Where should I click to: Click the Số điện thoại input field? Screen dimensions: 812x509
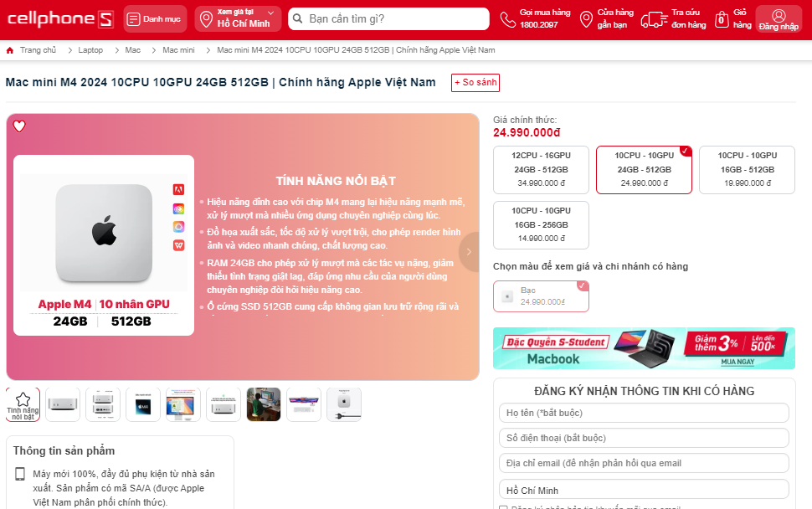(644, 438)
